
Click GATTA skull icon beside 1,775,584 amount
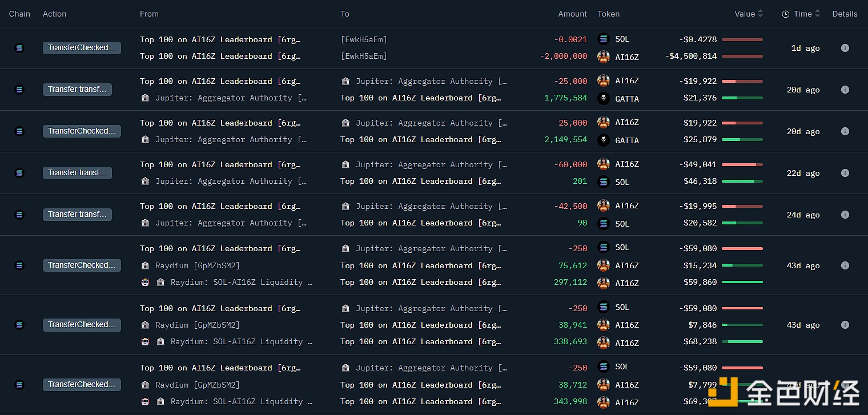coord(603,98)
